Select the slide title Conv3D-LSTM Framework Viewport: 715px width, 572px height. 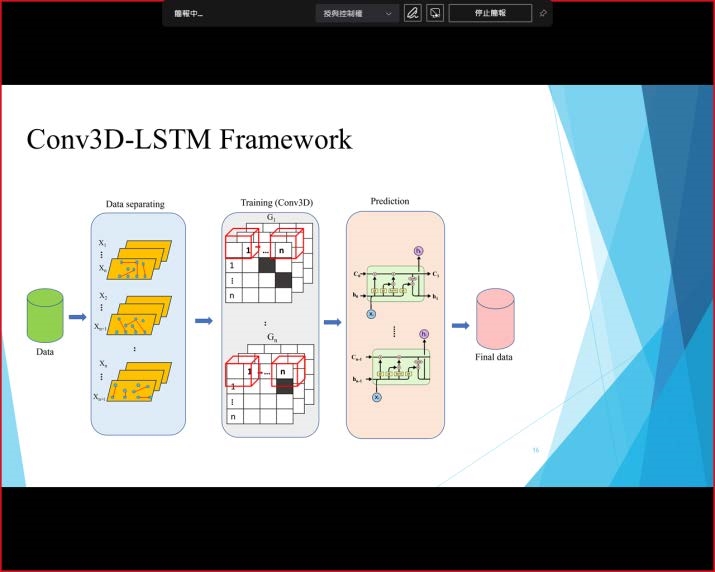189,138
